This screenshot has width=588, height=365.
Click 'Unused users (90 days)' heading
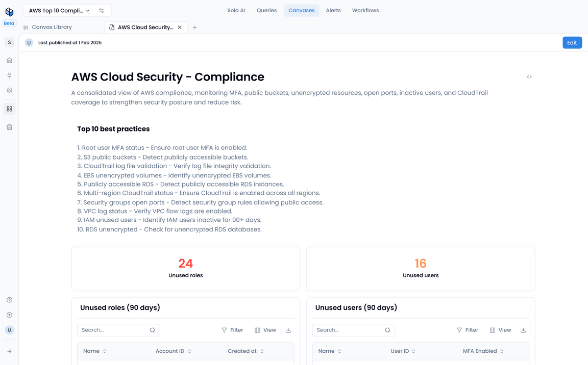(356, 307)
